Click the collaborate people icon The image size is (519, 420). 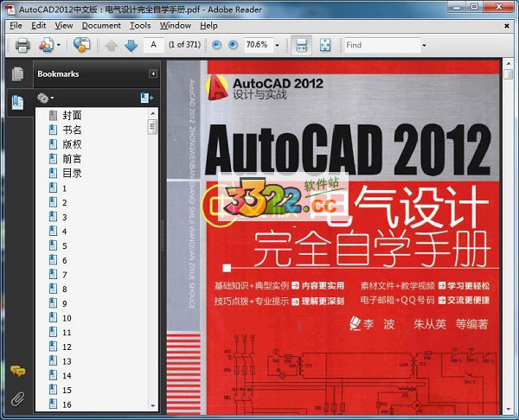point(47,45)
